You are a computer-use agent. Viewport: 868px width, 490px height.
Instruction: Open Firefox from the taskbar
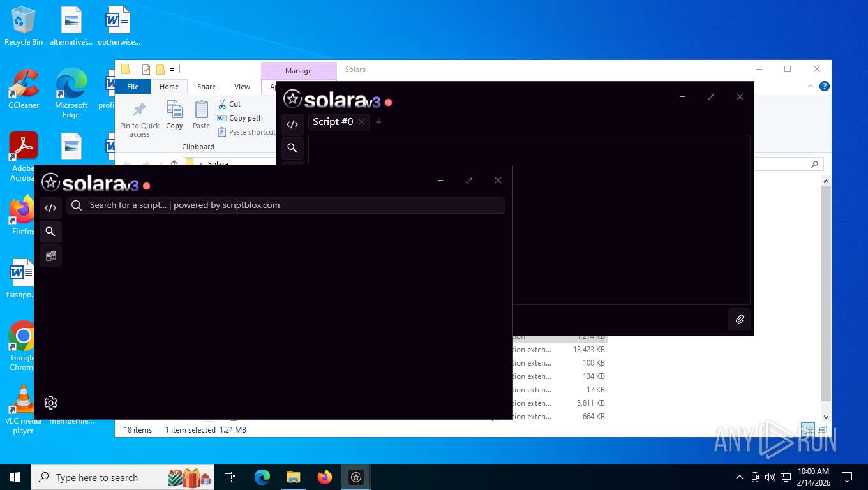tap(325, 477)
